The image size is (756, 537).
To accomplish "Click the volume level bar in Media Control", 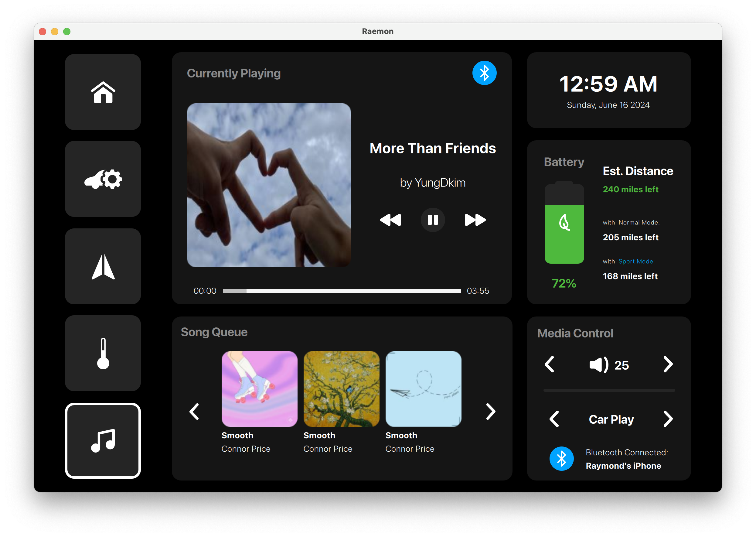I will tap(609, 391).
